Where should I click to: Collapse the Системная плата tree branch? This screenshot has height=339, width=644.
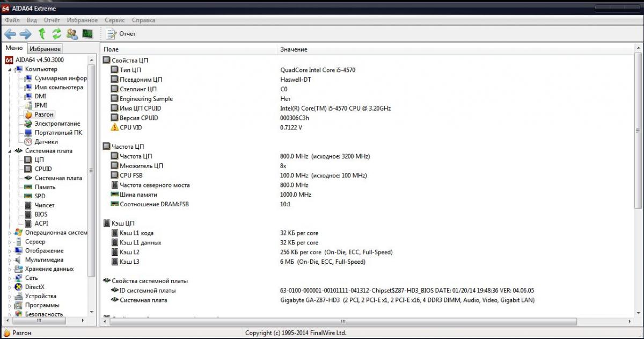click(x=10, y=151)
